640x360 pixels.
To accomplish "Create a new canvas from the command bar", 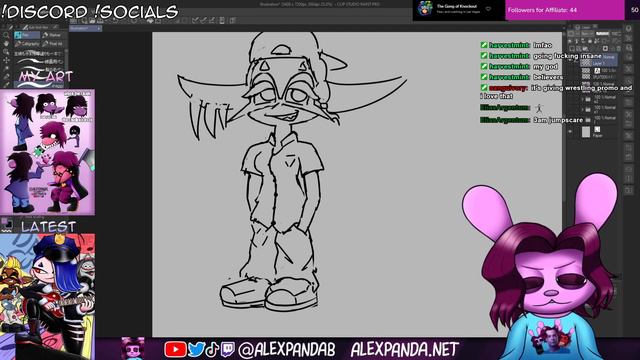I will point(84,20).
